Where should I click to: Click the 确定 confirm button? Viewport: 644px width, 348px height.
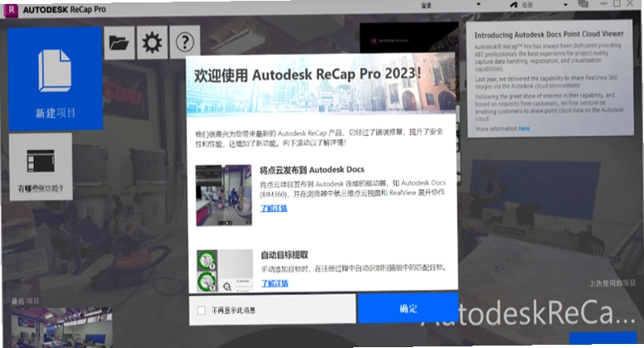408,308
